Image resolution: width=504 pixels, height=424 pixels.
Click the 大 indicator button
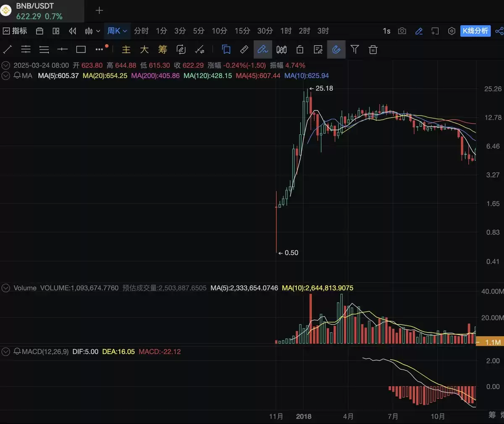pos(144,50)
